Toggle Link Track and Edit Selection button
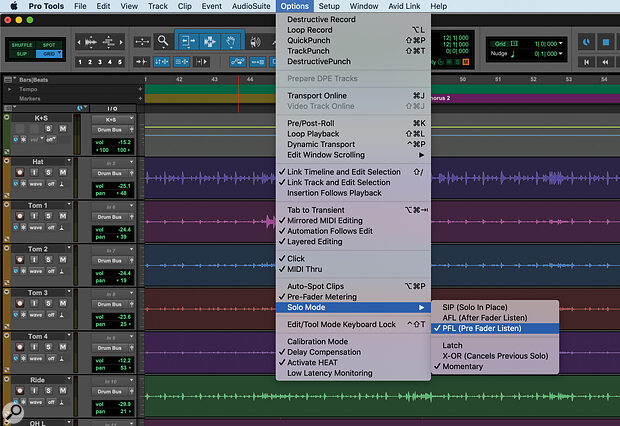620x426 pixels. [x=181, y=62]
